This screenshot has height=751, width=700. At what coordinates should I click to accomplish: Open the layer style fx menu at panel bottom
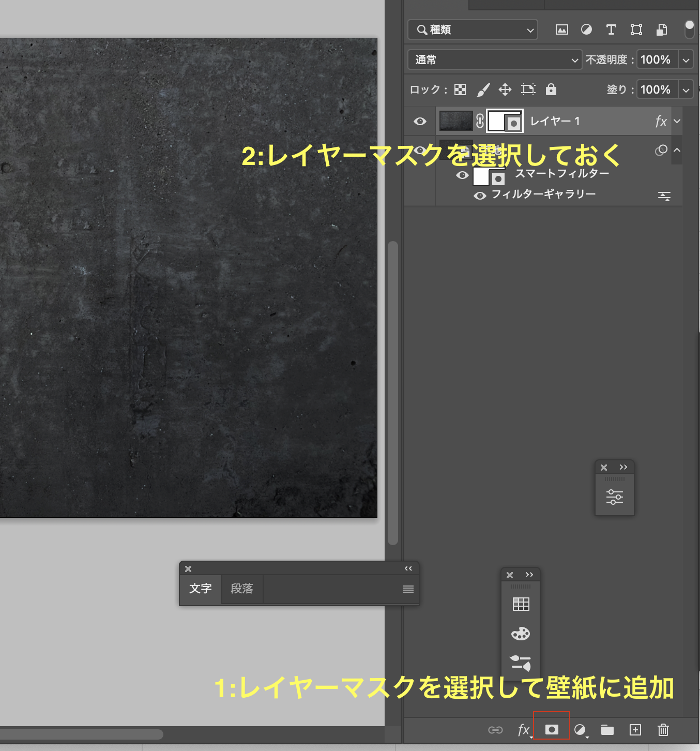524,730
